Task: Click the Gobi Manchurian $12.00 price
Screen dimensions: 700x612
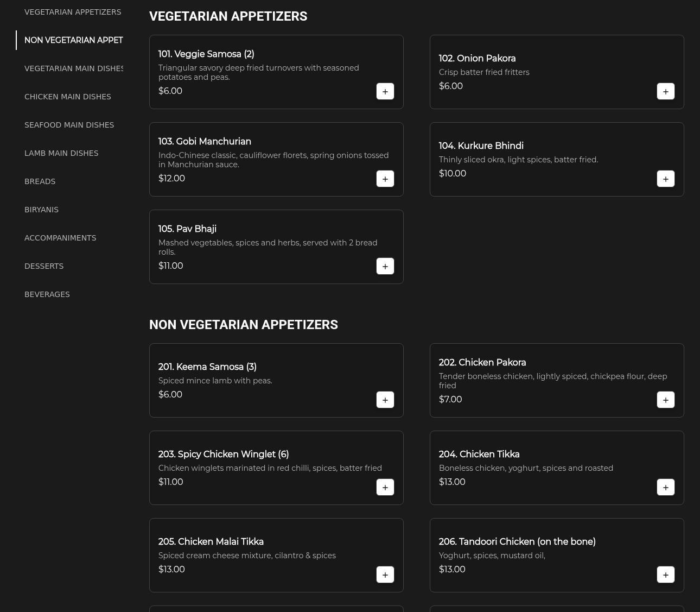Action: pyautogui.click(x=171, y=179)
